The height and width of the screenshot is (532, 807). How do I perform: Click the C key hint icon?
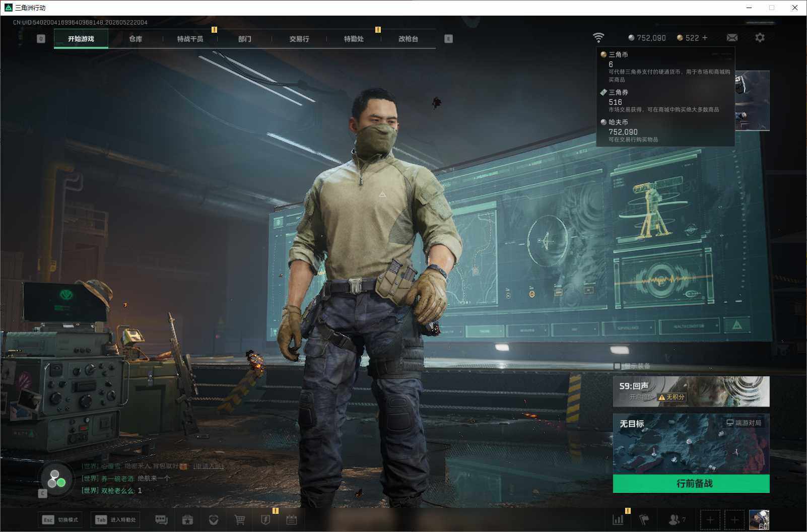[42, 494]
